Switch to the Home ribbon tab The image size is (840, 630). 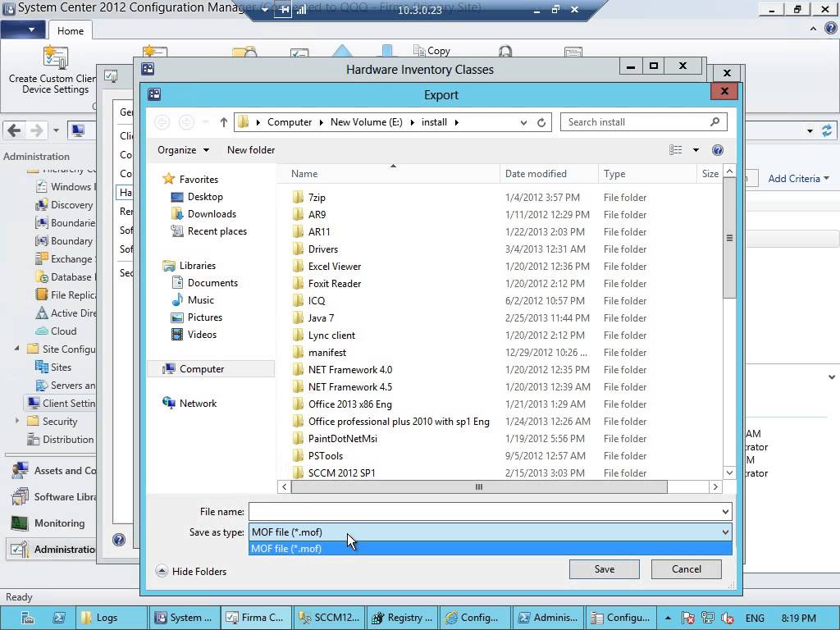[x=71, y=30]
